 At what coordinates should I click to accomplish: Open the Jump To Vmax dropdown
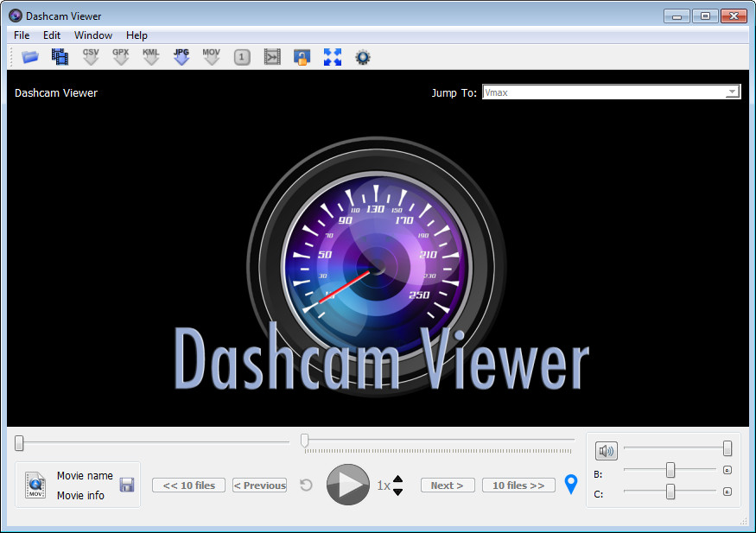(x=732, y=92)
